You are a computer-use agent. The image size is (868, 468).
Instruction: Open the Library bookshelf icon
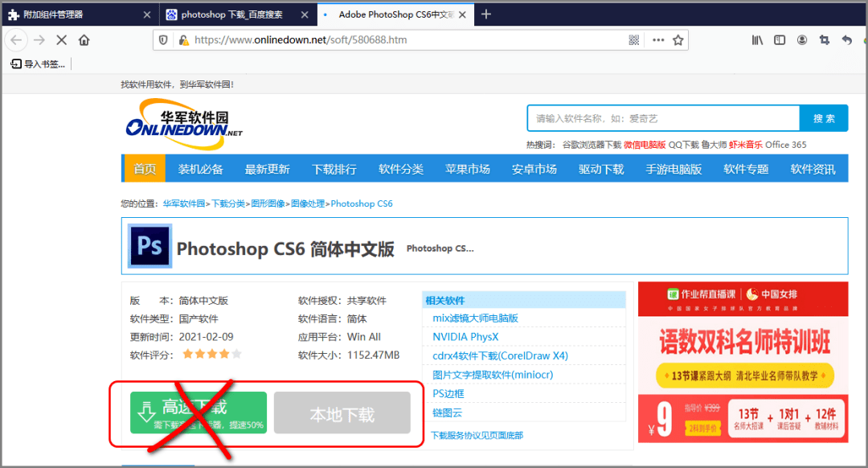pos(757,40)
